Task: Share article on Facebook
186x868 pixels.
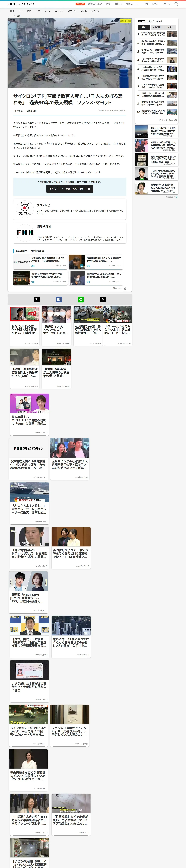Action: point(59,300)
